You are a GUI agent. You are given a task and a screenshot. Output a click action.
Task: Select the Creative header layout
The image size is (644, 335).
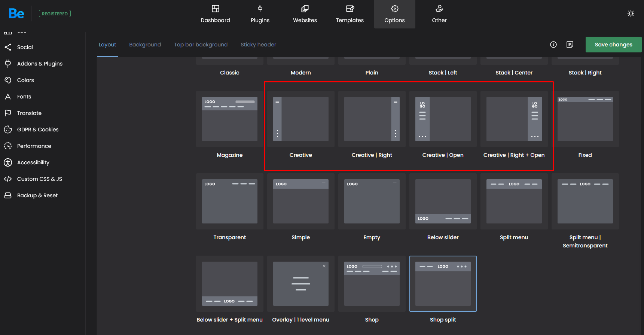pos(301,119)
